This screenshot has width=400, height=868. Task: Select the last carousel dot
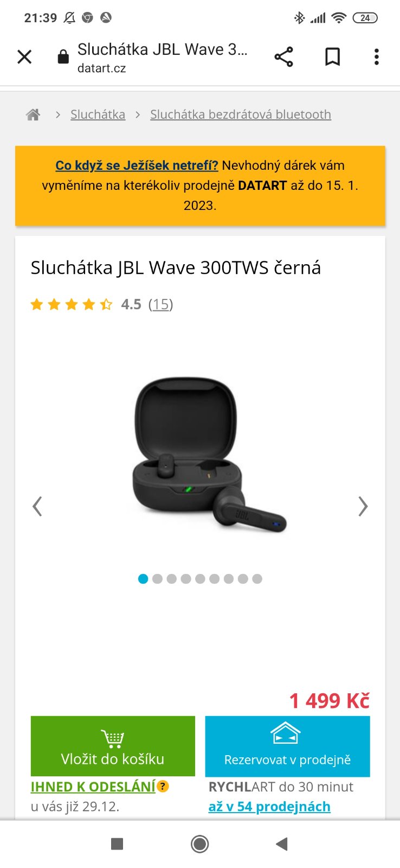(257, 579)
